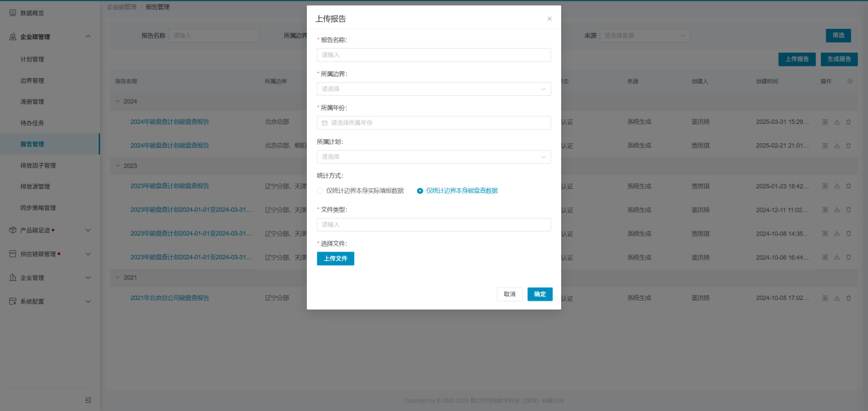Click the calendar icon in 所属年份 field
This screenshot has height=411, width=868.
tap(325, 123)
